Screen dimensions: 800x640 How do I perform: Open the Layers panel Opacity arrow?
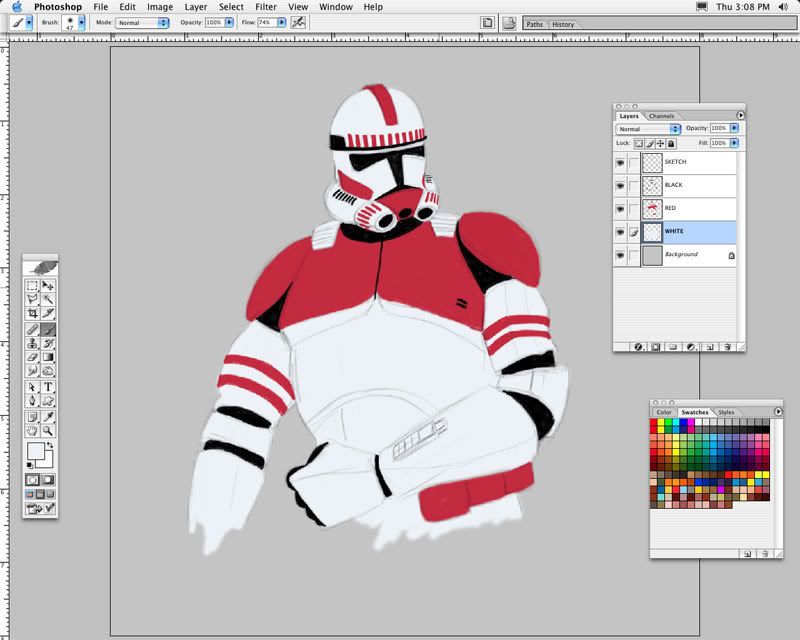pyautogui.click(x=734, y=128)
